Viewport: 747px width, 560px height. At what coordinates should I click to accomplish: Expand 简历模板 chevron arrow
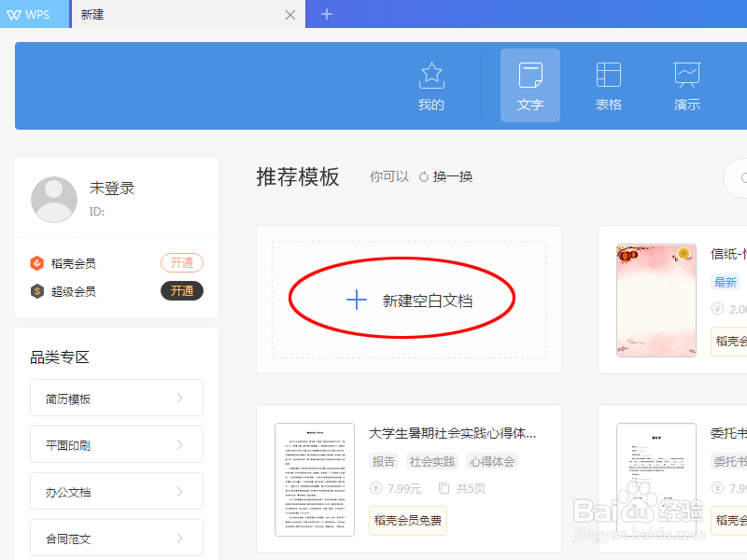click(x=179, y=399)
